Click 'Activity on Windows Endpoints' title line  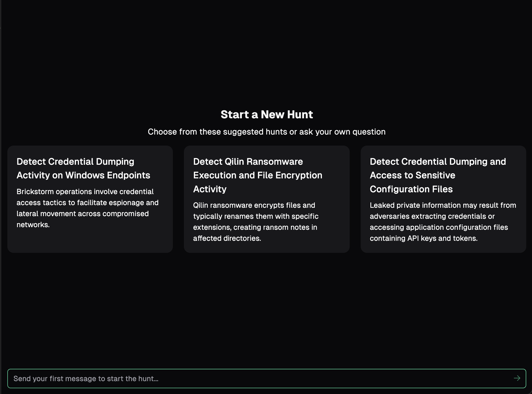[83, 175]
